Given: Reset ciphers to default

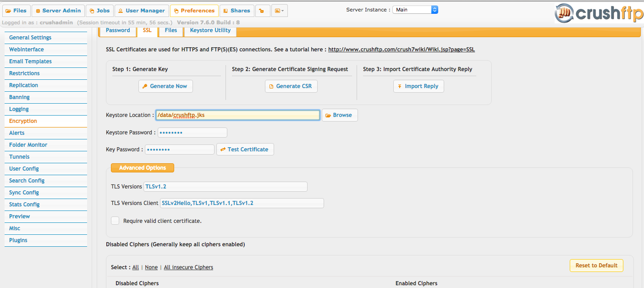Looking at the screenshot, I should pyautogui.click(x=596, y=266).
